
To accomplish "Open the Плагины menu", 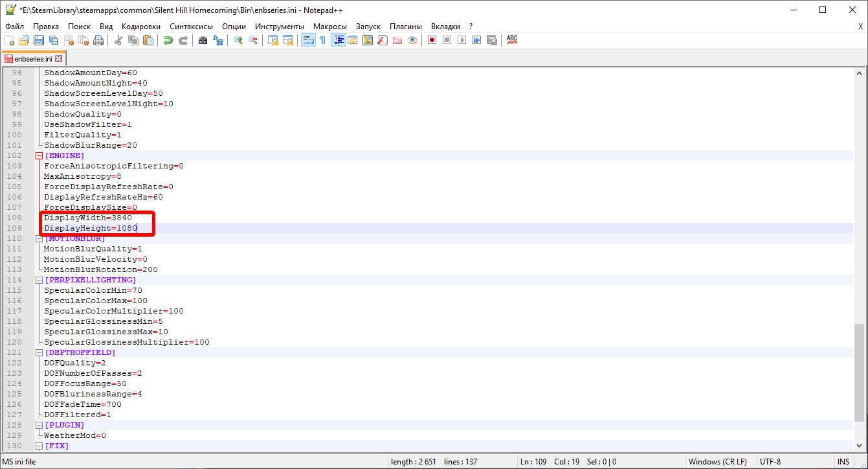I will [x=406, y=27].
